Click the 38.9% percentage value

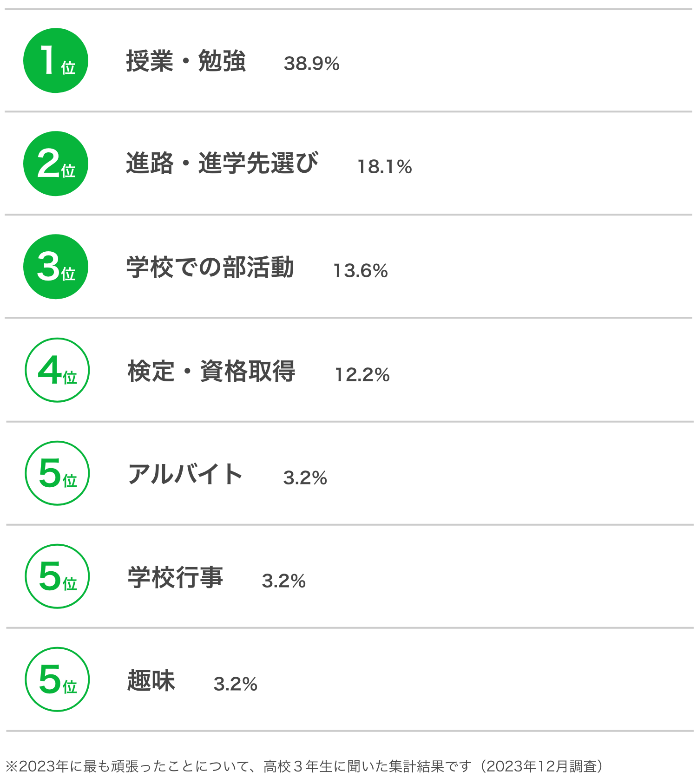[x=312, y=64]
